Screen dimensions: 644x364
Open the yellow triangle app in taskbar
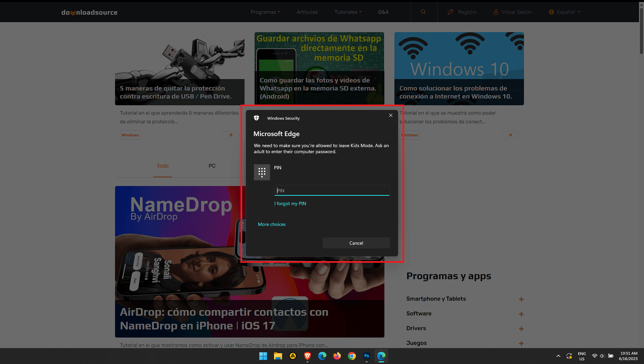[x=293, y=356]
